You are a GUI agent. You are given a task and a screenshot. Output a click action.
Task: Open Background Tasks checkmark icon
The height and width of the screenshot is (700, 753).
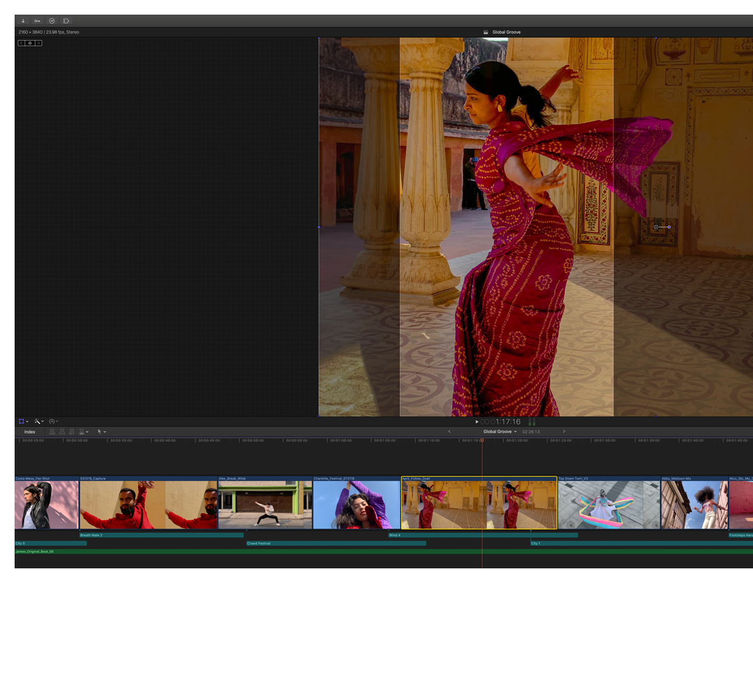pyautogui.click(x=52, y=21)
